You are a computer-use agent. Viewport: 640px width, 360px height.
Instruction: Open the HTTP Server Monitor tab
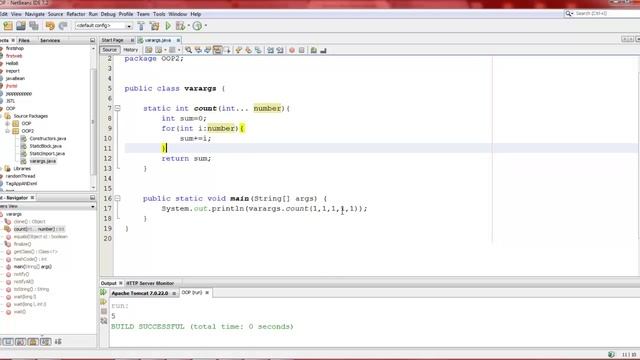pyautogui.click(x=150, y=283)
